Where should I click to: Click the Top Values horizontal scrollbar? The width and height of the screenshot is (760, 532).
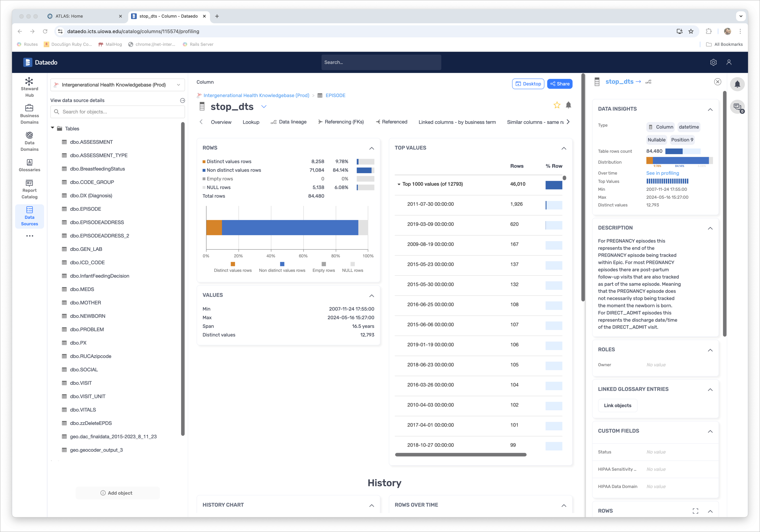click(460, 455)
